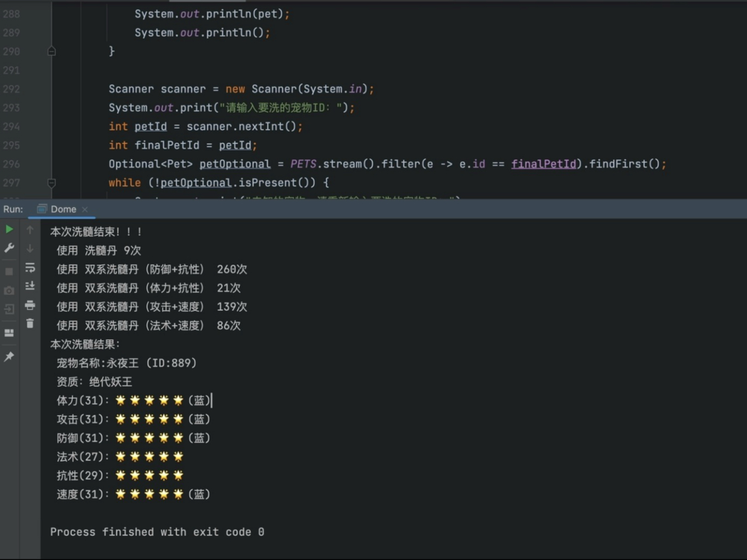Close the Dome run tab
Screen dimensions: 747x560
pos(85,209)
